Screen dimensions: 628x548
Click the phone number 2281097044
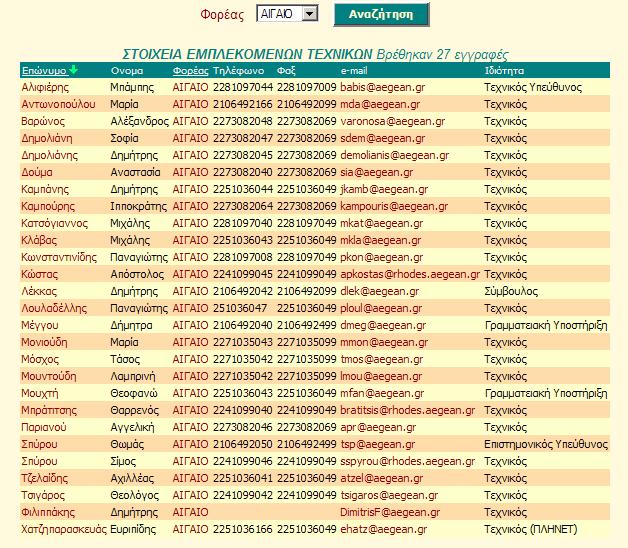[243, 87]
